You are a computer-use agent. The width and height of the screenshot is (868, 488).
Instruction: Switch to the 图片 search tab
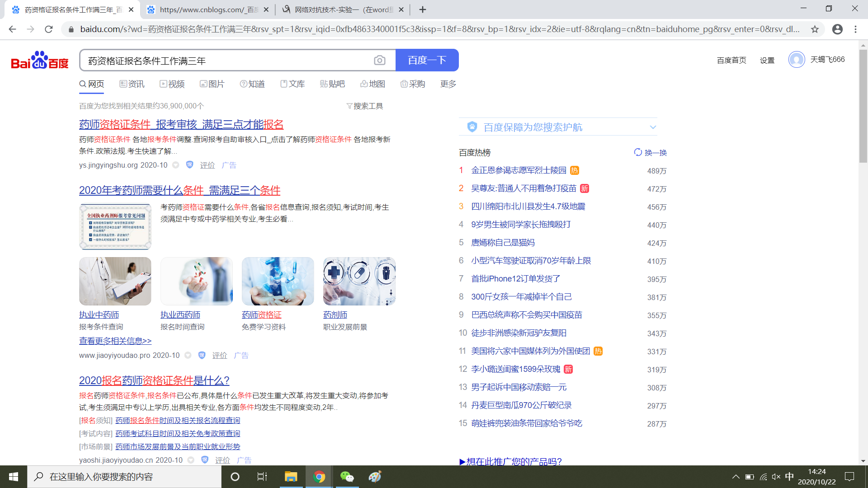click(212, 84)
